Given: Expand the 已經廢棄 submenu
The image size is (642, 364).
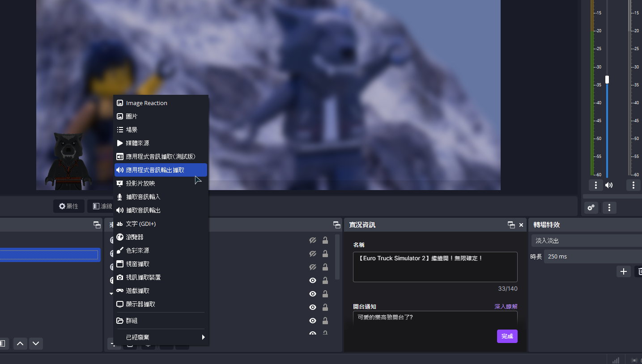Looking at the screenshot, I should pyautogui.click(x=160, y=337).
